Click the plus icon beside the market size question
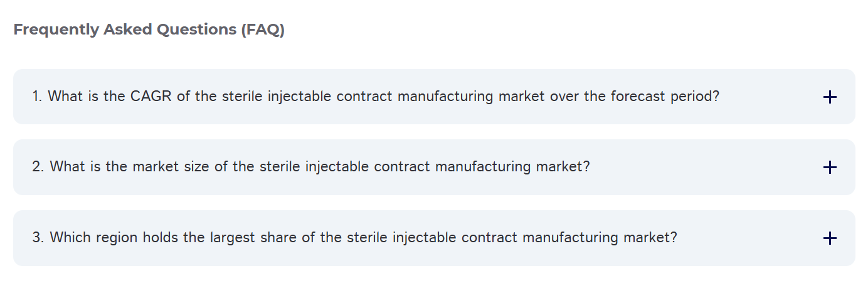The image size is (868, 283). pos(830,167)
